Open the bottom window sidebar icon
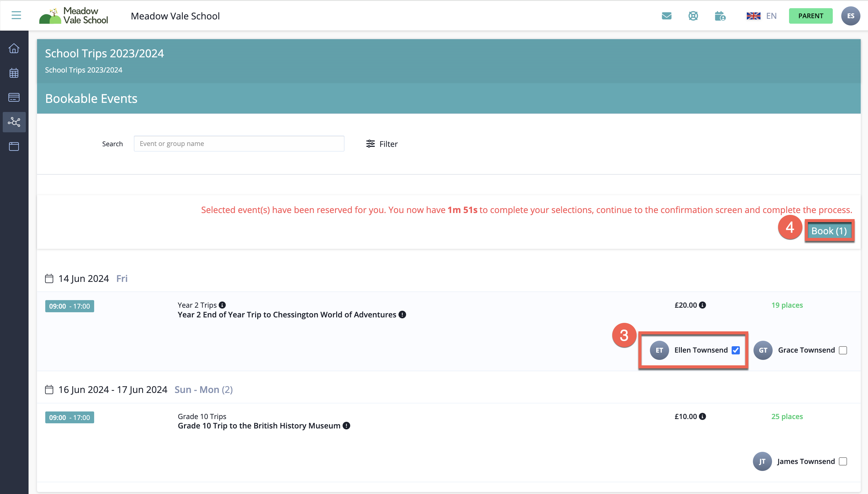 14,147
